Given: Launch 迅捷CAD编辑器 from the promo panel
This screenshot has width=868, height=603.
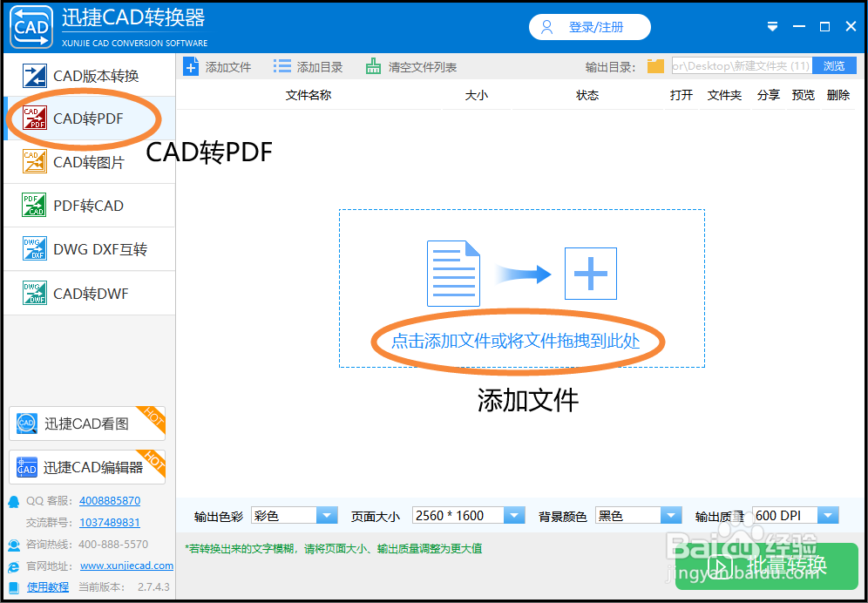Looking at the screenshot, I should pos(86,467).
